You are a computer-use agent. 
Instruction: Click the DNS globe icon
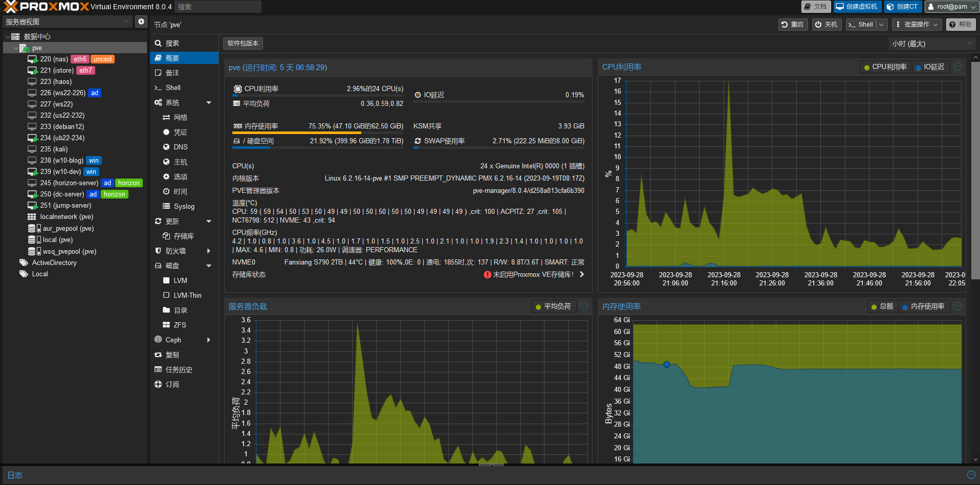pyautogui.click(x=166, y=147)
